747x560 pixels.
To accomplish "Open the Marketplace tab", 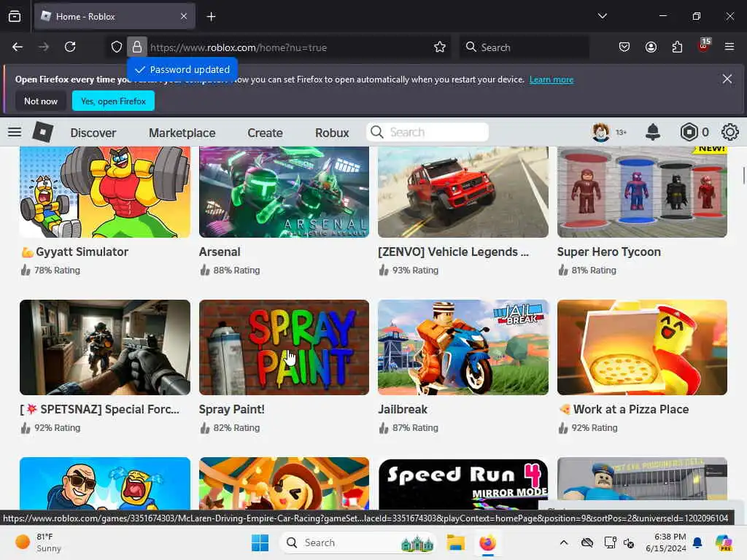I will (182, 133).
